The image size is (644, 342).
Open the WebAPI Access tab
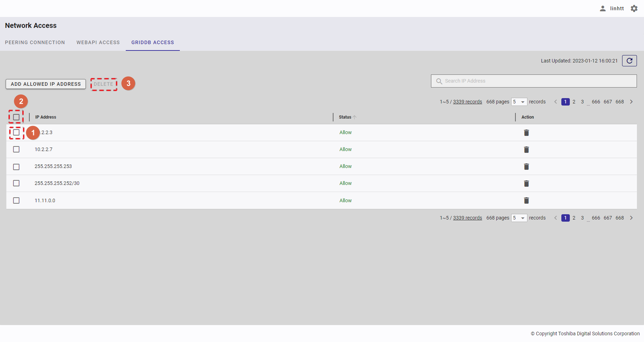[98, 42]
